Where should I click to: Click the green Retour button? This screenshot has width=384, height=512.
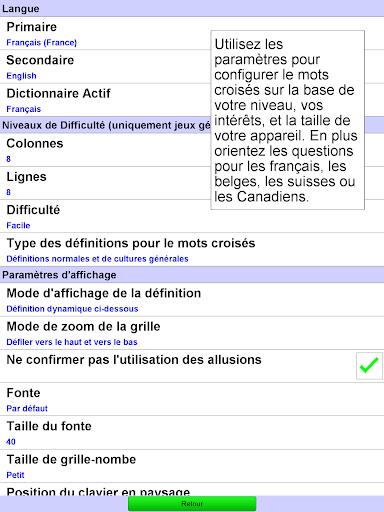click(x=192, y=503)
